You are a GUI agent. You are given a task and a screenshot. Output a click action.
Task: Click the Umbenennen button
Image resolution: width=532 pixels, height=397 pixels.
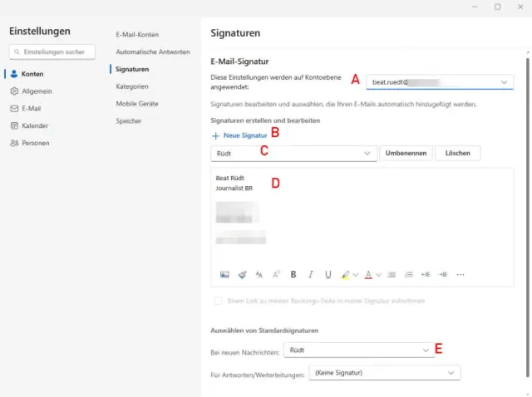[405, 154]
